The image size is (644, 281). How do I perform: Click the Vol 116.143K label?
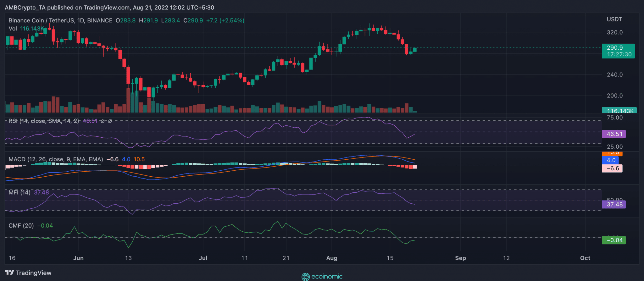pyautogui.click(x=27, y=29)
